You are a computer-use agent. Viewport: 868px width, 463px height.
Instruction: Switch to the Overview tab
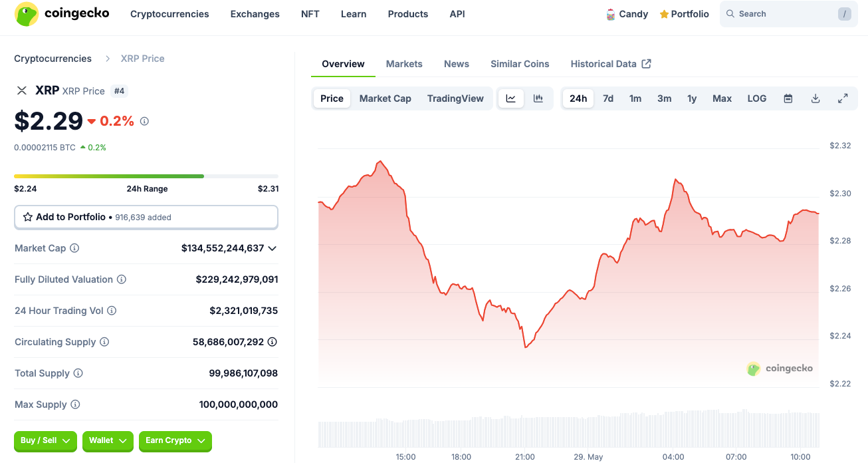[343, 64]
